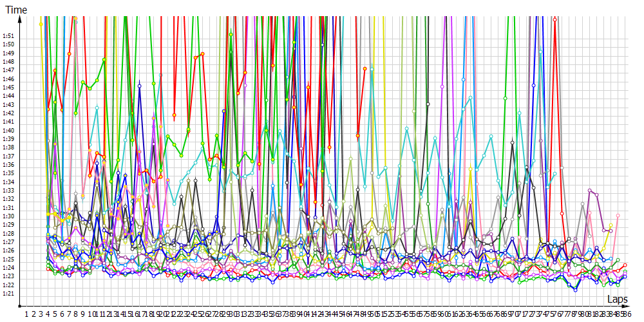The image size is (644, 322).
Task: Select lap 1 on the laps axis
Action: point(26,314)
